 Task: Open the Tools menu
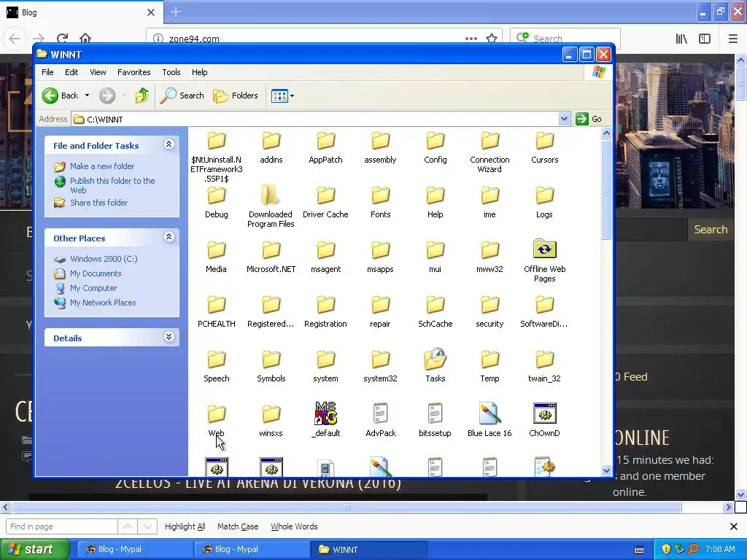pyautogui.click(x=171, y=72)
